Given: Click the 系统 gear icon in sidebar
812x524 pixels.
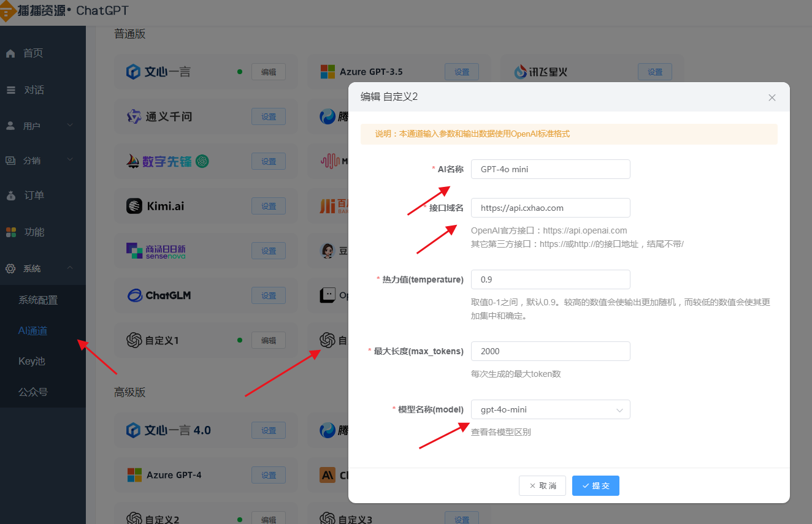Looking at the screenshot, I should pyautogui.click(x=10, y=268).
